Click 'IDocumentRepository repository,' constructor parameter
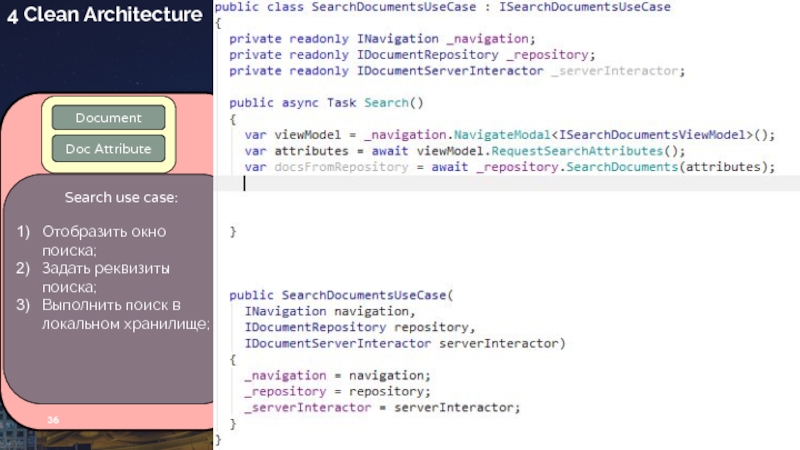This screenshot has width=800, height=450. tap(360, 327)
